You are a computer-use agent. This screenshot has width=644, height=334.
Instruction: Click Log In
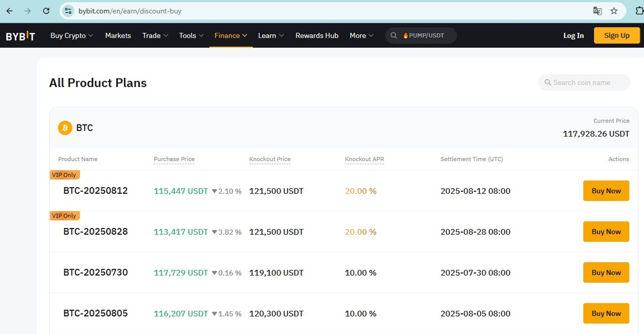click(x=574, y=36)
